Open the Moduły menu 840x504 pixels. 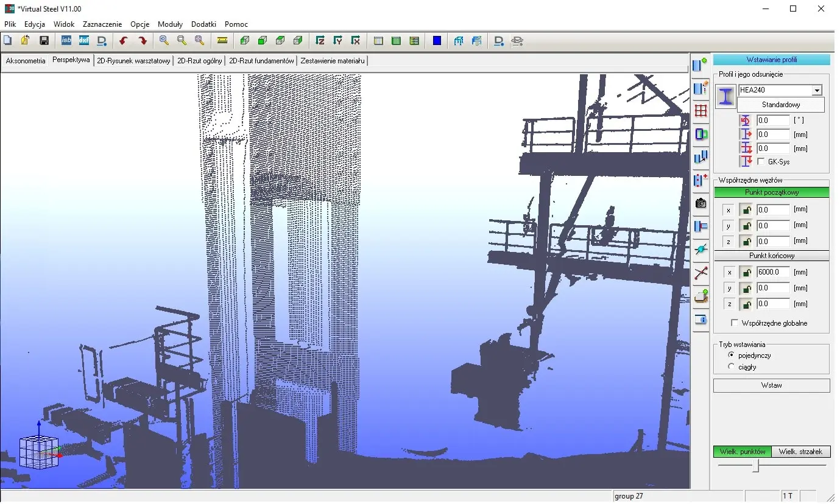(170, 24)
